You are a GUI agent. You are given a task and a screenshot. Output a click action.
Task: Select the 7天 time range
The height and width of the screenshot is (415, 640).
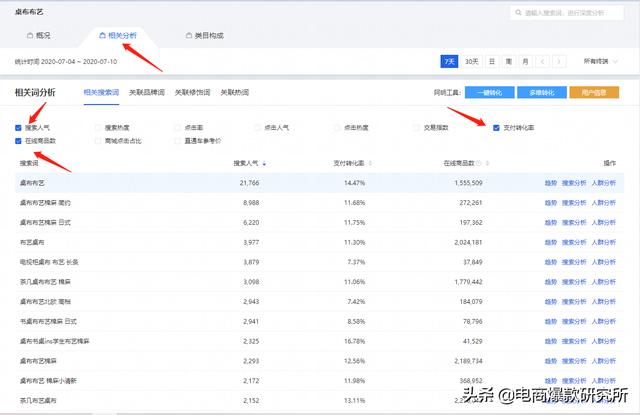[449, 61]
